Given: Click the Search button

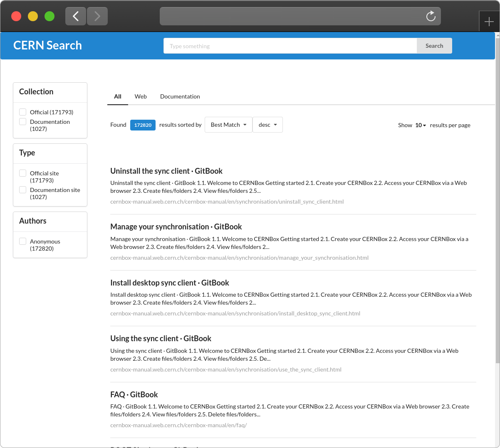Looking at the screenshot, I should 434,46.
